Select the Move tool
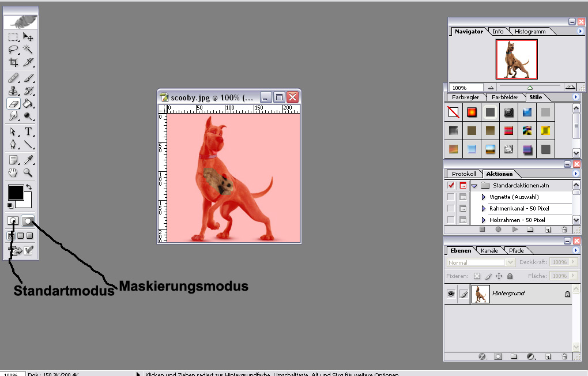 click(28, 37)
